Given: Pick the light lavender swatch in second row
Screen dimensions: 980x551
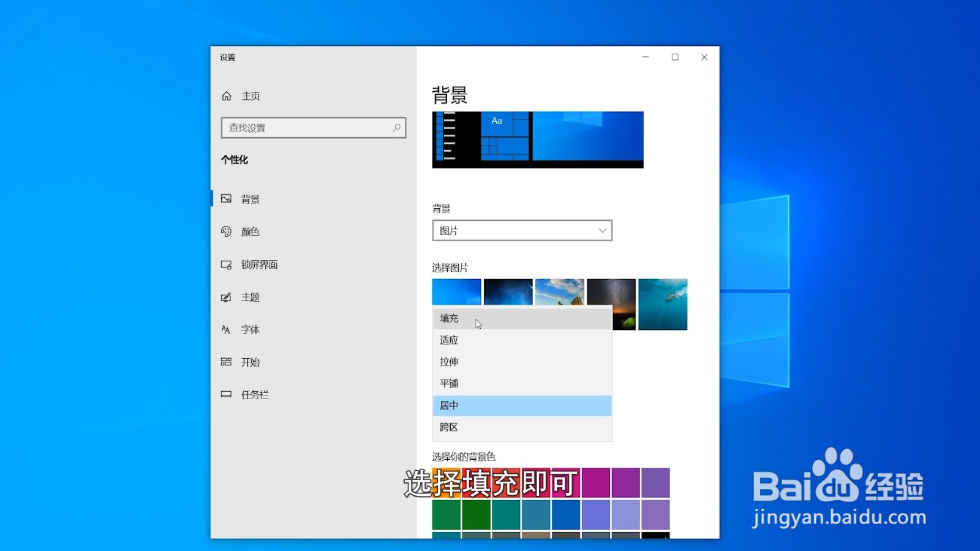Looking at the screenshot, I should point(625,514).
